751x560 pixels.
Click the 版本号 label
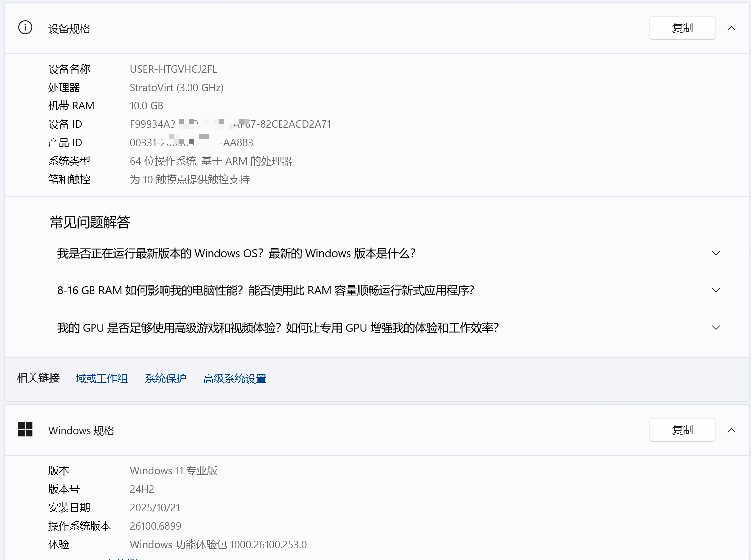[64, 489]
